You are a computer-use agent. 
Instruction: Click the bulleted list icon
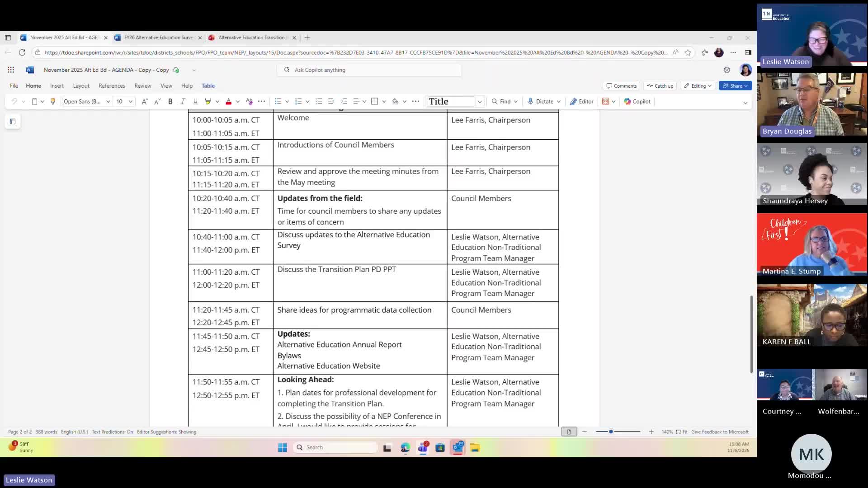(278, 101)
